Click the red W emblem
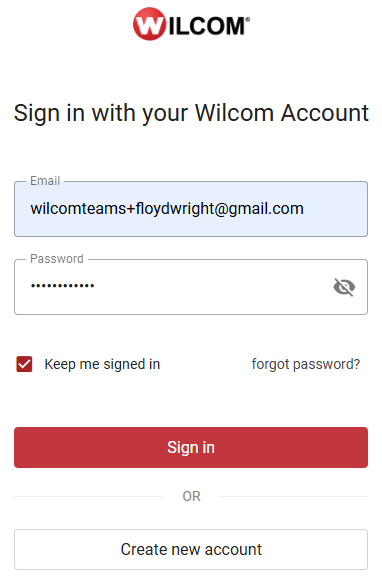 pyautogui.click(x=150, y=24)
